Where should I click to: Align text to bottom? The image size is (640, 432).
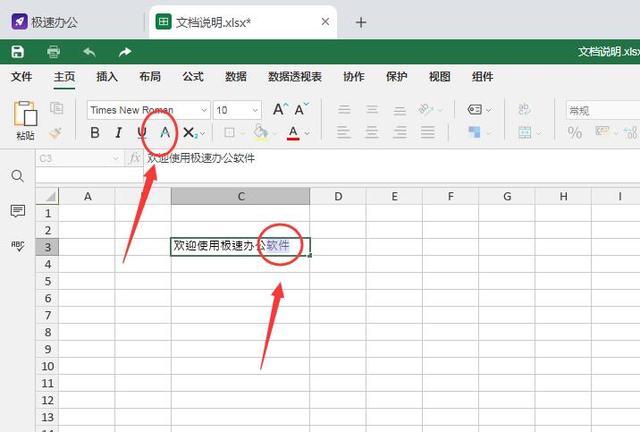tap(400, 110)
